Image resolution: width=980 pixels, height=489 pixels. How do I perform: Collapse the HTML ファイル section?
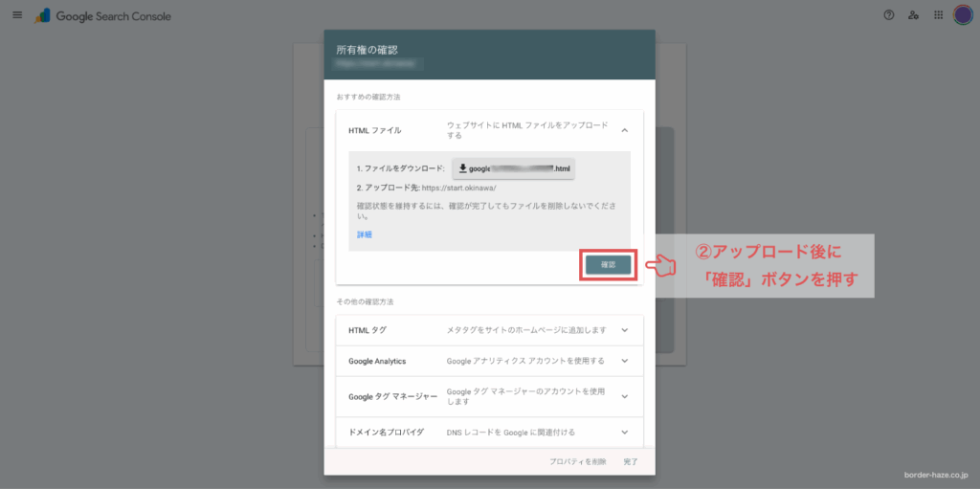tap(624, 130)
